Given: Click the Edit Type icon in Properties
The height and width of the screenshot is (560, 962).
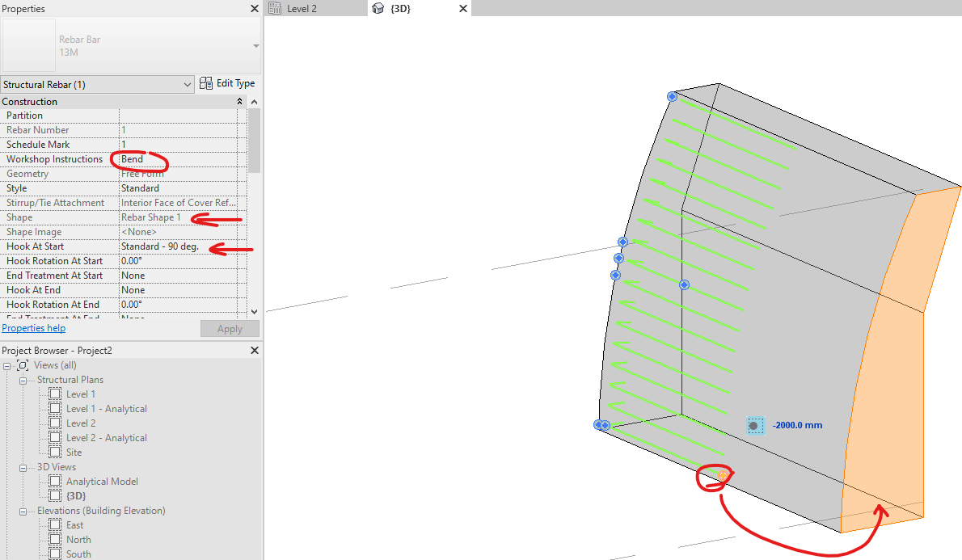Looking at the screenshot, I should [206, 82].
